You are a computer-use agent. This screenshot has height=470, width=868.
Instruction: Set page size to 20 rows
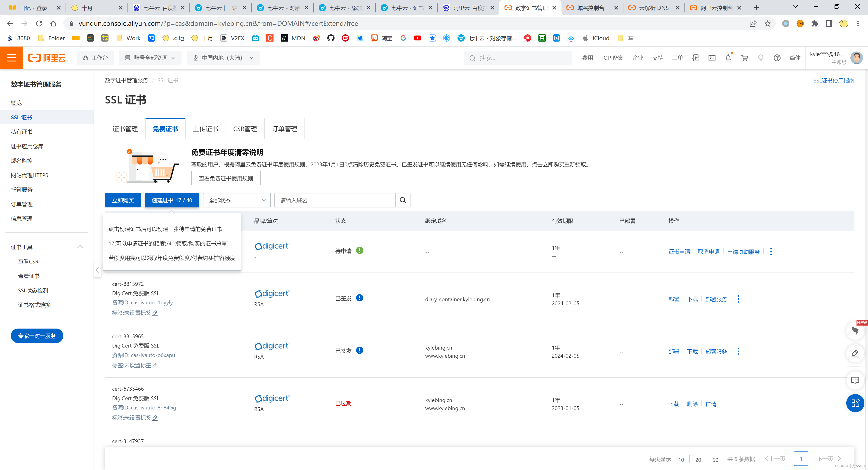click(x=698, y=460)
